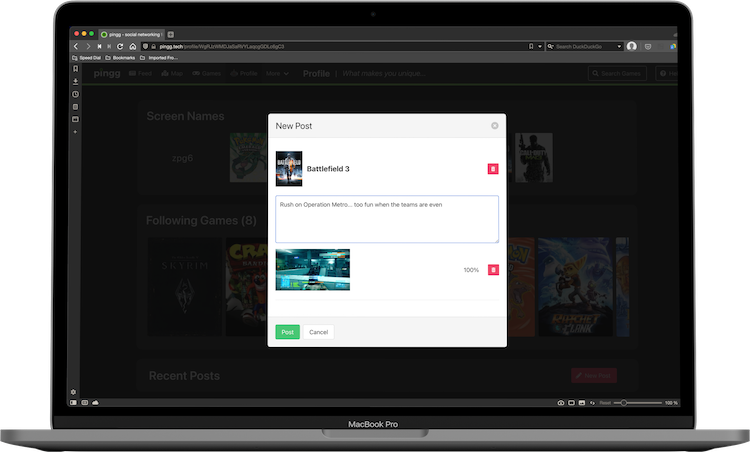Image resolution: width=750 pixels, height=452 pixels.
Task: Open the Ratchet & Clank game cover
Action: 575,287
